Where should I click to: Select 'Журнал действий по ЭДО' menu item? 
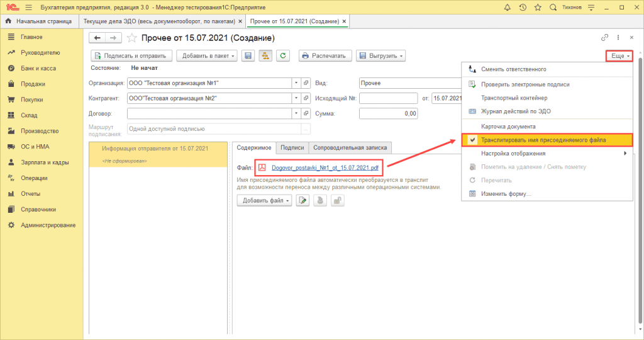pos(515,111)
